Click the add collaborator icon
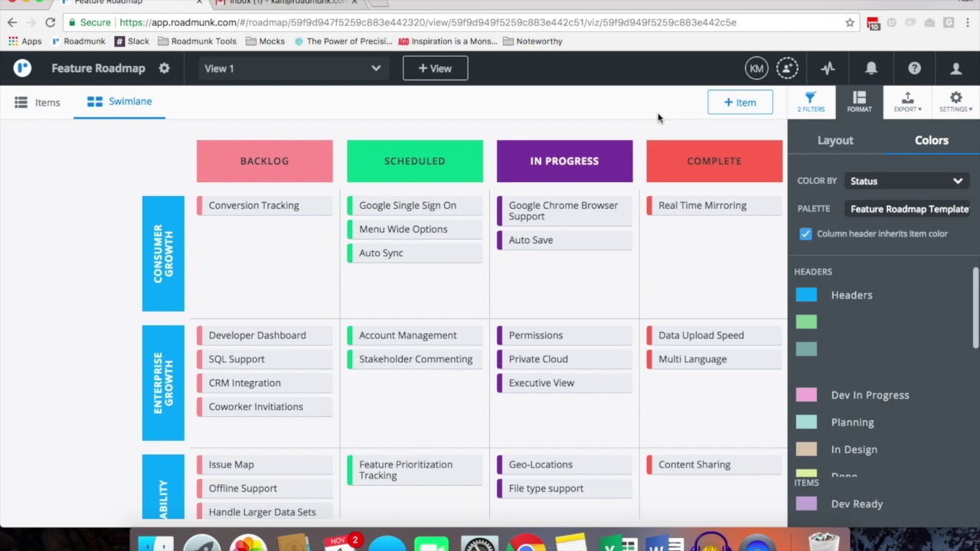Viewport: 980px width, 551px height. (x=787, y=68)
